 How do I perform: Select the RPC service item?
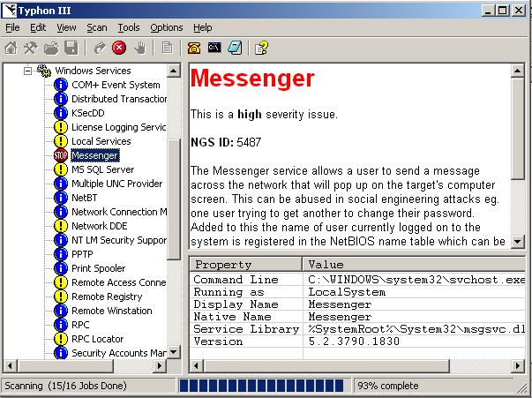coord(80,325)
